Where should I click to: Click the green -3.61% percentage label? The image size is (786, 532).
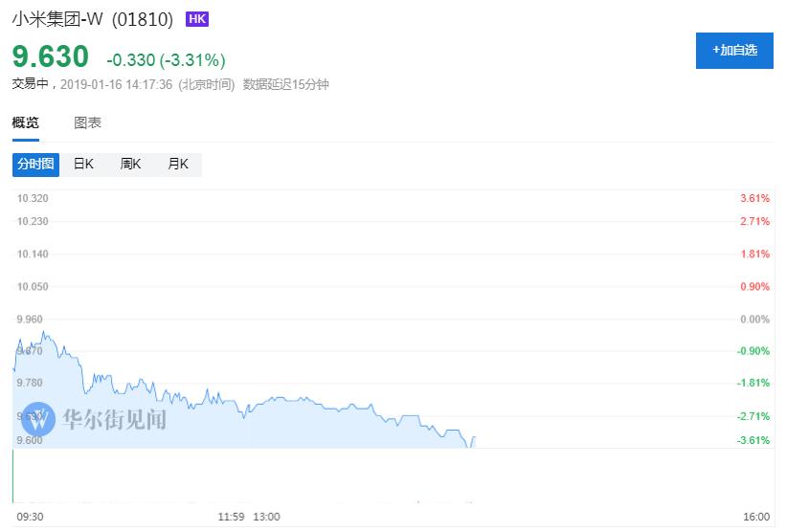[x=753, y=440]
